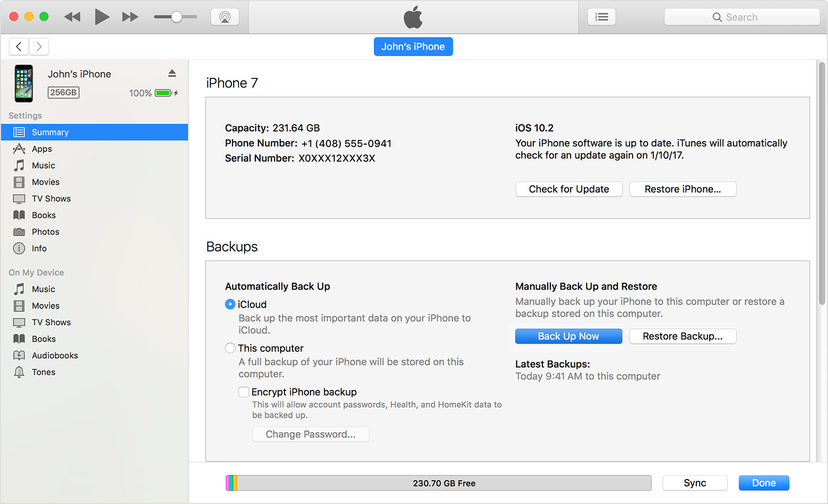Click the colored used-storage segment of the capacity bar

231,483
